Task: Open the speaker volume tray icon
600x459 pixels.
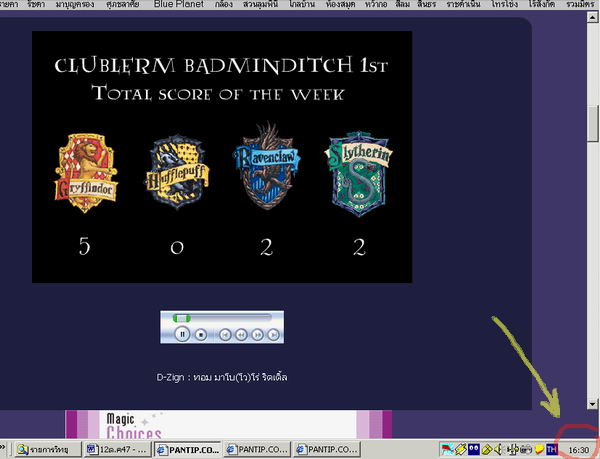Action: pos(498,449)
